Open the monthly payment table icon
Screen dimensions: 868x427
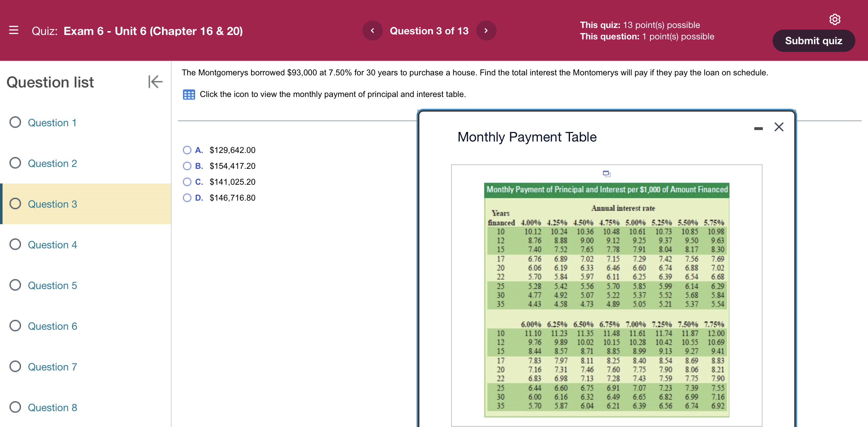point(189,94)
